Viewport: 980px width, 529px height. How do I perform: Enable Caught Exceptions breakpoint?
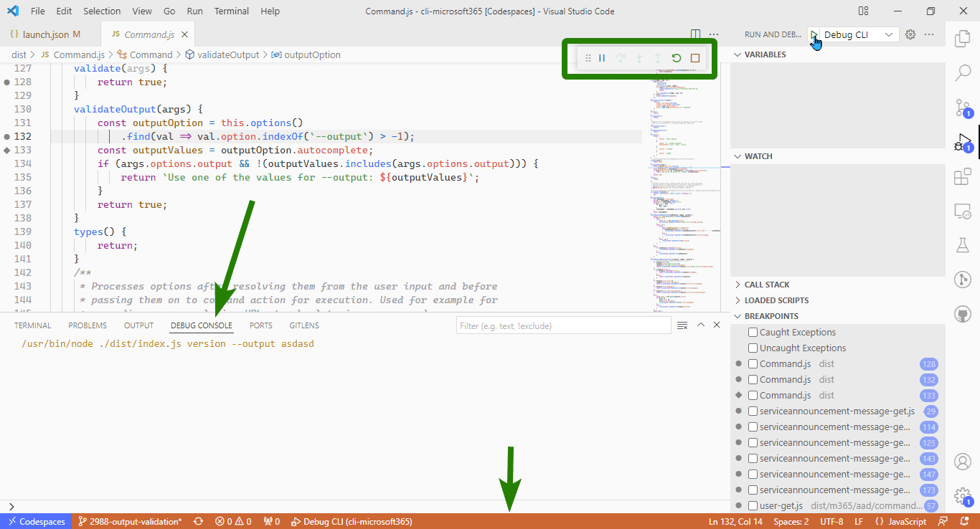pyautogui.click(x=753, y=333)
